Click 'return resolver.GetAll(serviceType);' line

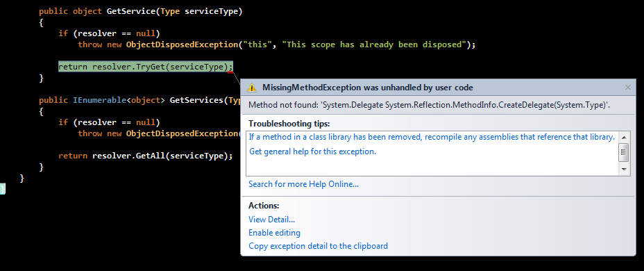[146, 156]
